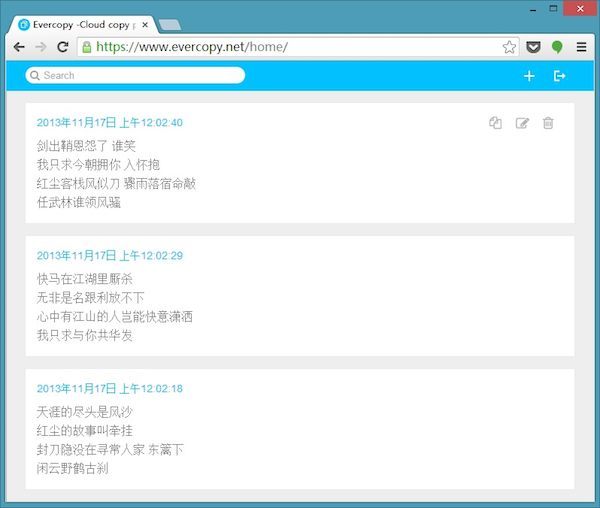Click the green Evercopy extension icon
Viewport: 600px width, 508px height.
557,47
